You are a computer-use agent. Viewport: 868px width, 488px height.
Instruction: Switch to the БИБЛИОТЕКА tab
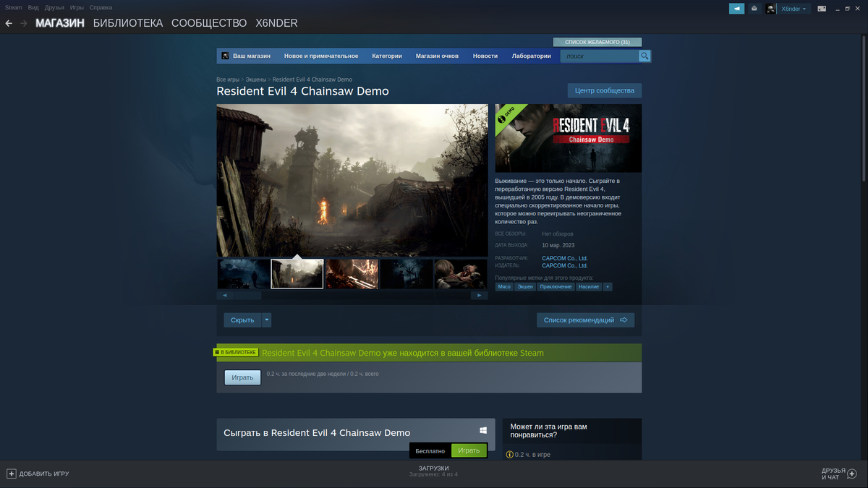coord(128,23)
